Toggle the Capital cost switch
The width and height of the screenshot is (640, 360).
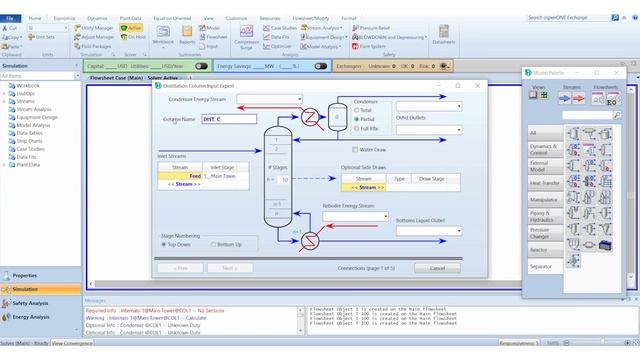coord(201,66)
